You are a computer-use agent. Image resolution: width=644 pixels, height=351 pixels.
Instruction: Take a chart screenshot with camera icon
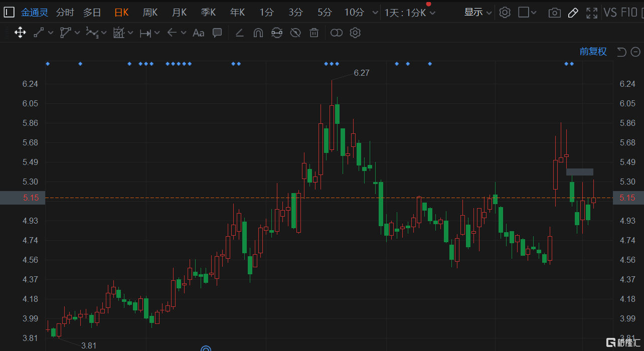(x=554, y=13)
